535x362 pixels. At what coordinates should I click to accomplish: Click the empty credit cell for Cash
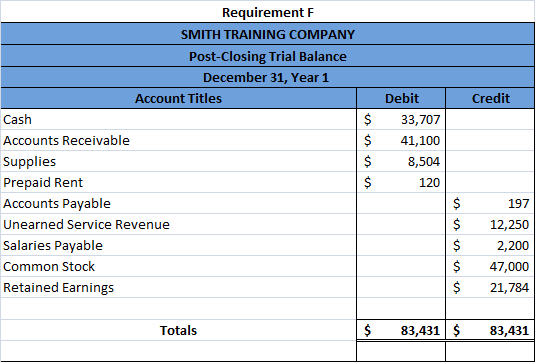point(490,119)
